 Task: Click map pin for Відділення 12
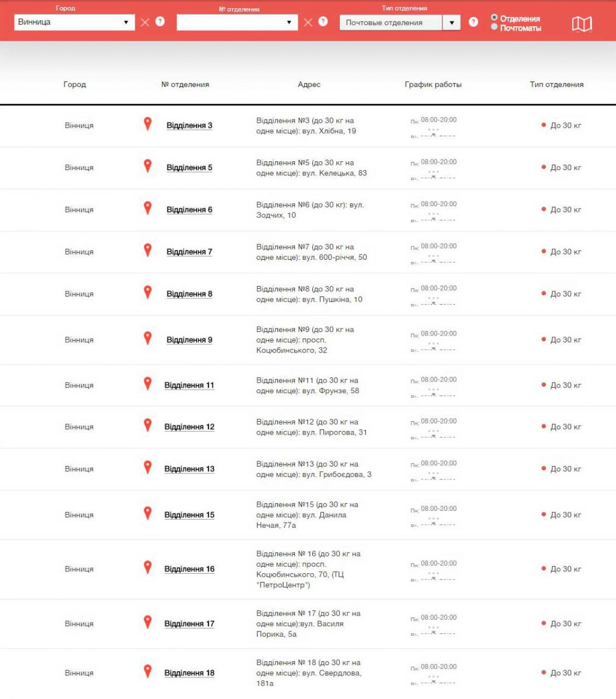click(x=147, y=425)
